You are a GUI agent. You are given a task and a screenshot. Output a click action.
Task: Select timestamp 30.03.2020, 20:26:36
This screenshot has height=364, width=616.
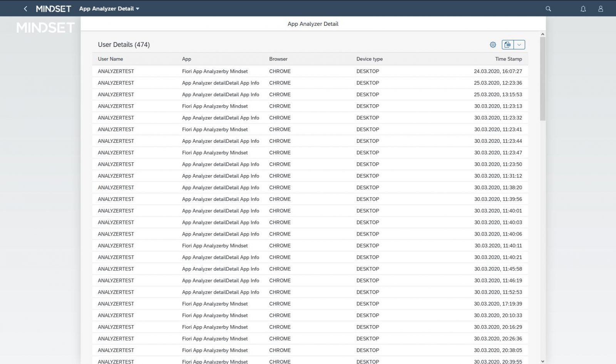tap(498, 339)
